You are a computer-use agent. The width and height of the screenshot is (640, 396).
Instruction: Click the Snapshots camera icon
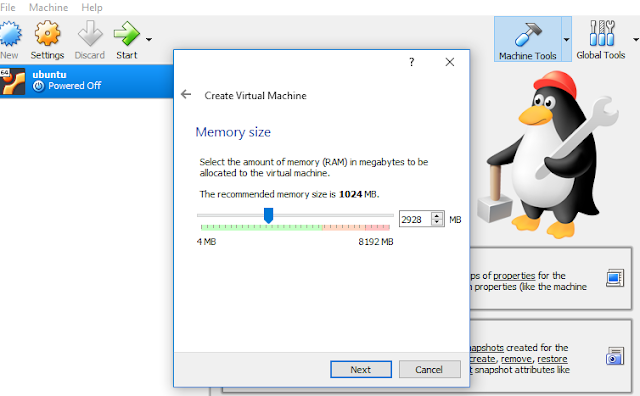click(615, 356)
